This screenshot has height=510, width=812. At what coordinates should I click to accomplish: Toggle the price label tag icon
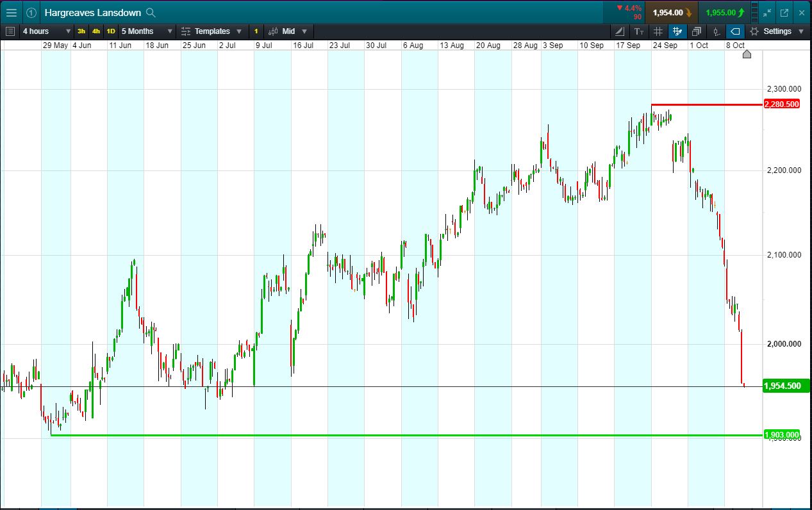tap(736, 31)
